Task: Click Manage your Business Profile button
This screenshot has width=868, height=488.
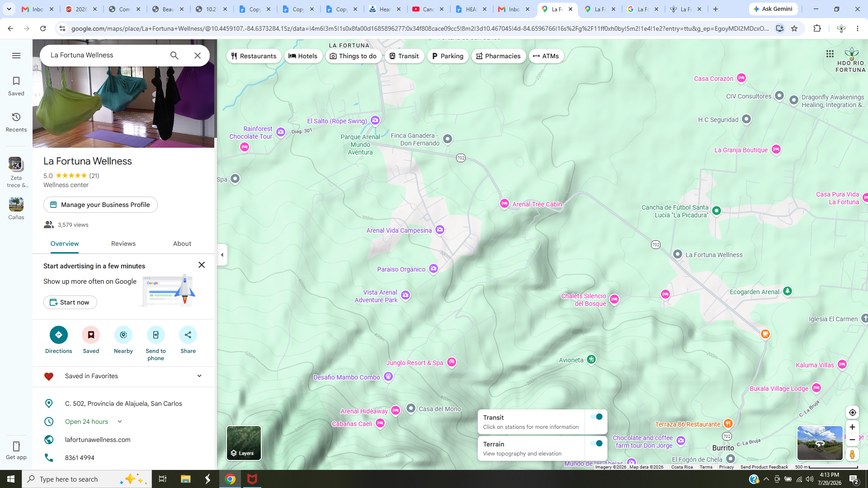Action: pos(100,205)
